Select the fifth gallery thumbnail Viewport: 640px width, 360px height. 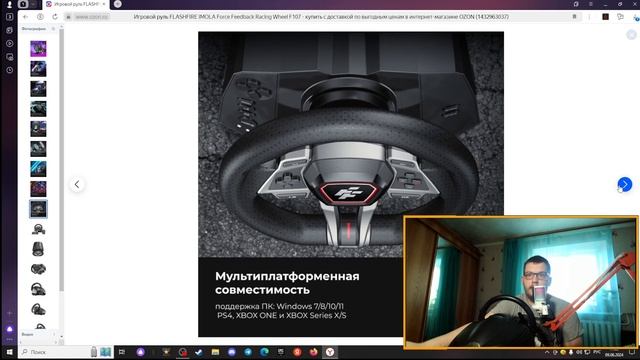[x=38, y=129]
